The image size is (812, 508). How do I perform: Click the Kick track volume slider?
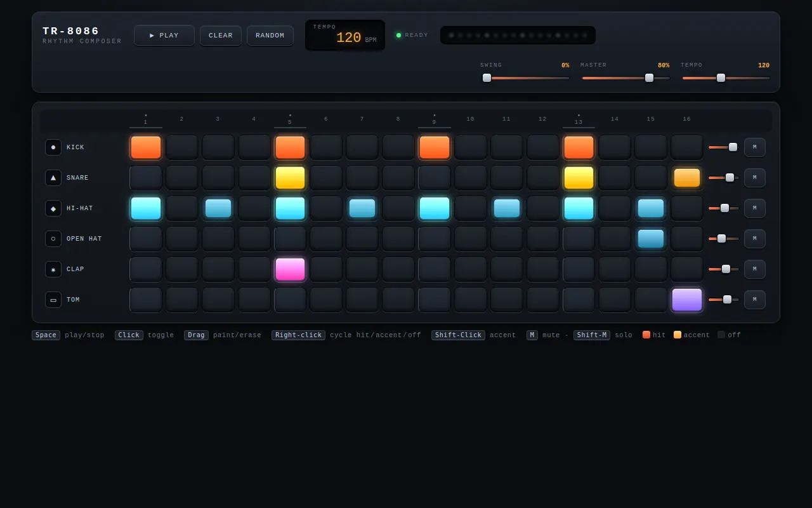[724, 147]
